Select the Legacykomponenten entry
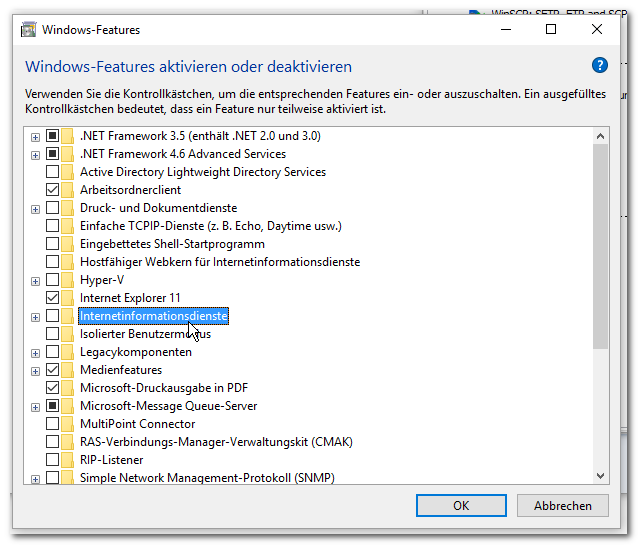This screenshot has height=545, width=638. [135, 352]
